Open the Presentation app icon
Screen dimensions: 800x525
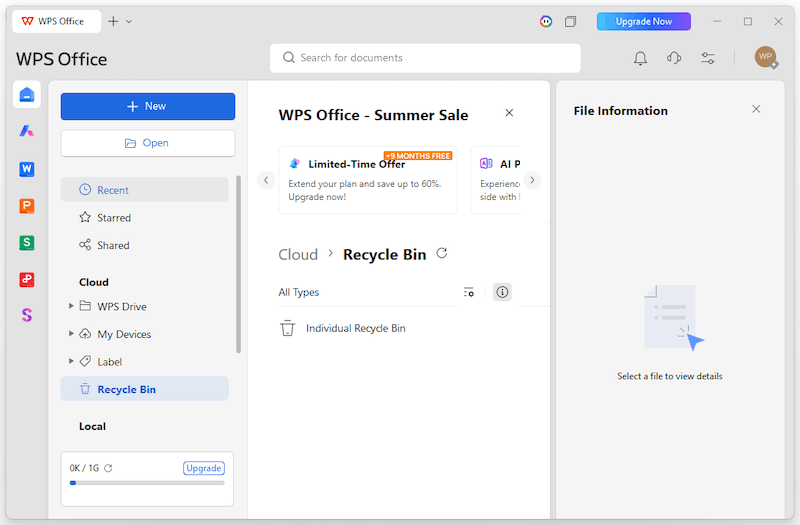click(27, 206)
